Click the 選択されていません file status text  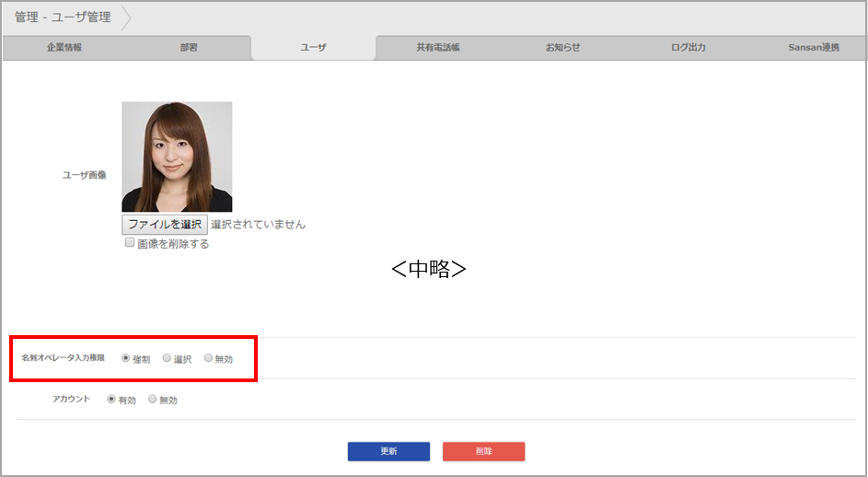258,224
